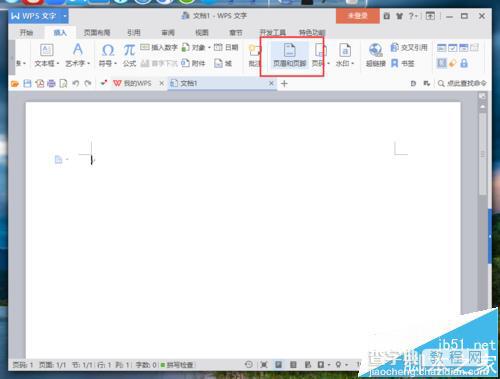Export to PDF from quick access bar
Image resolution: width=500 pixels, height=379 pixels.
(x=39, y=84)
